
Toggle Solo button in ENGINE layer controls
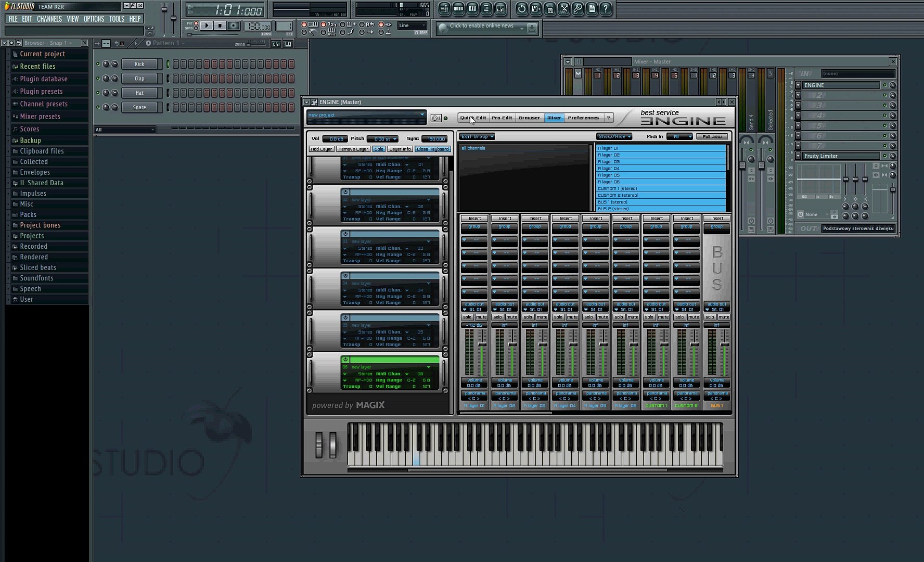click(379, 149)
